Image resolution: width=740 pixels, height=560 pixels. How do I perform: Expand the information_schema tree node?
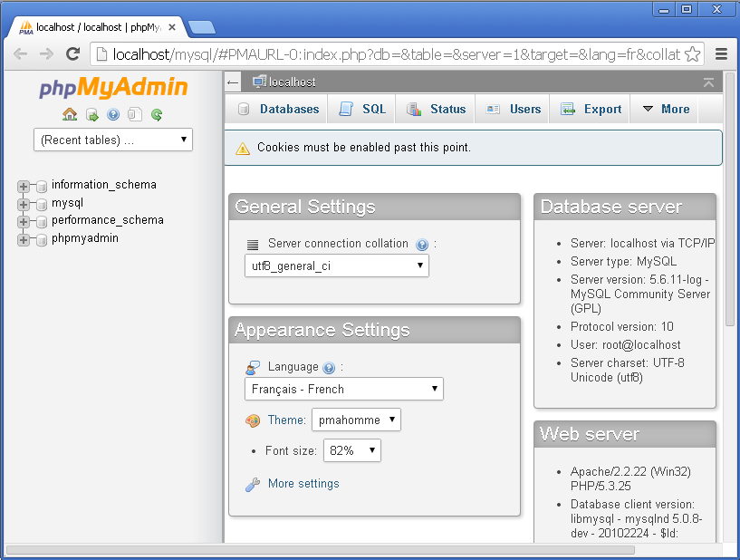(x=24, y=187)
